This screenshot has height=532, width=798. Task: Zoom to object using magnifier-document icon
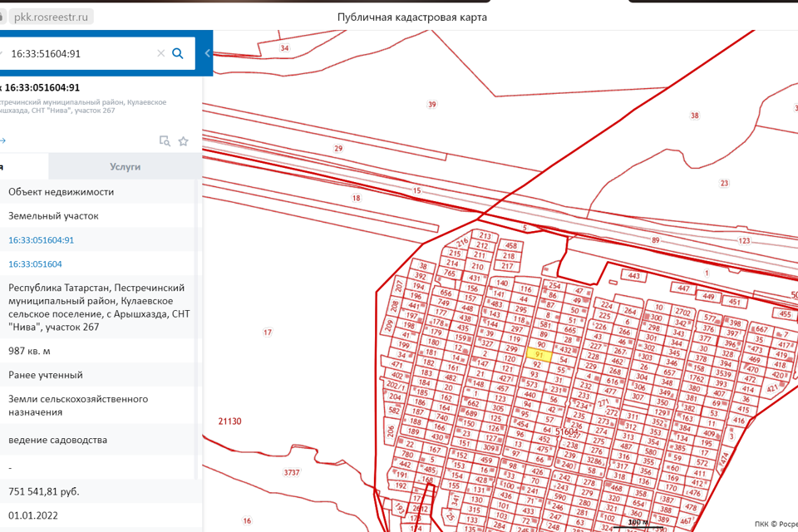165,141
